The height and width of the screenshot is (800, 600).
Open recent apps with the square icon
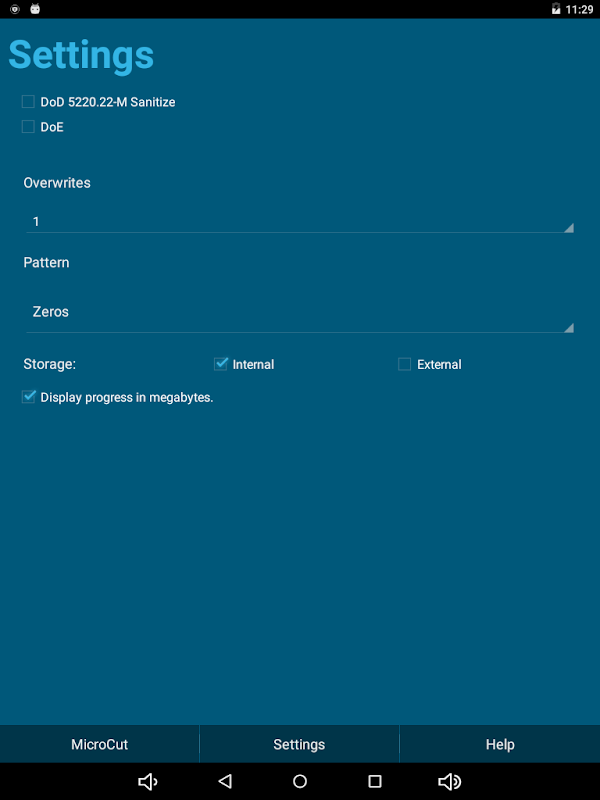point(375,781)
